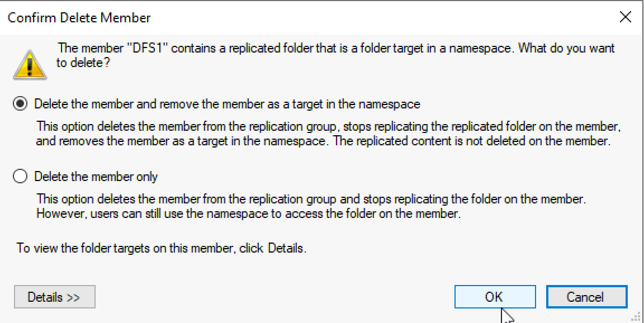The width and height of the screenshot is (644, 323).
Task: Click the word 'Details' in the hint sentence
Action: (286, 248)
